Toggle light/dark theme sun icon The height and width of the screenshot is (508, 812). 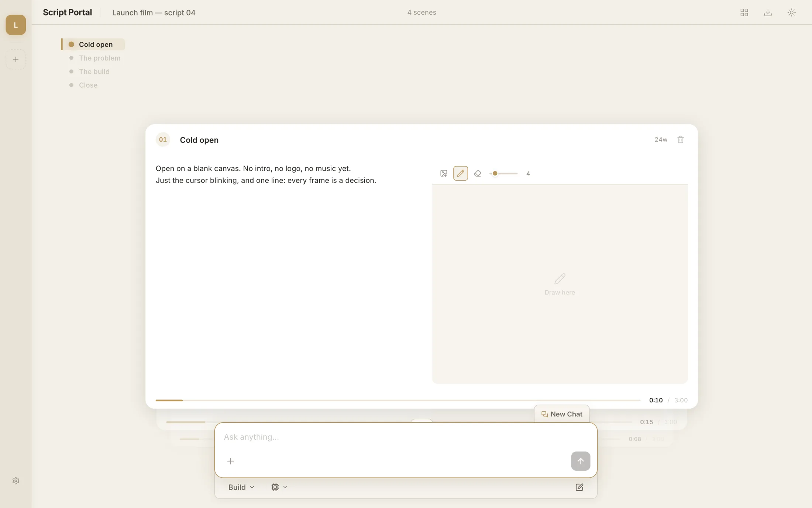click(x=791, y=12)
